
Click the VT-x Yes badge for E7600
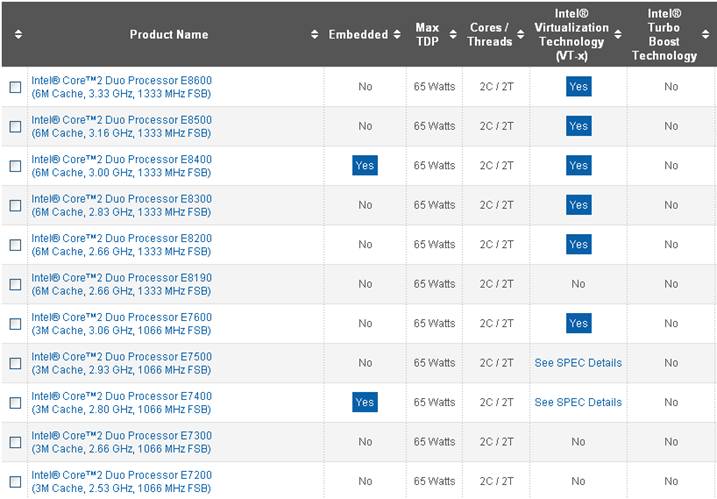click(x=578, y=323)
